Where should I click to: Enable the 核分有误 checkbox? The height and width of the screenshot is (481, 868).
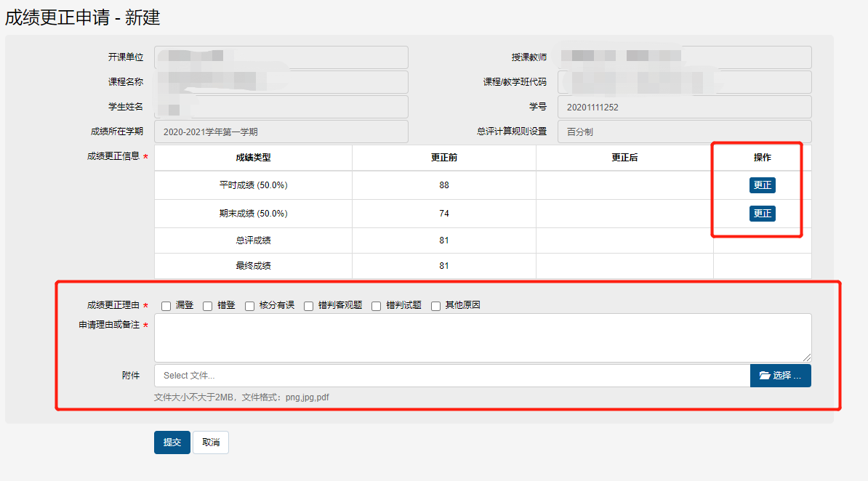click(x=250, y=306)
